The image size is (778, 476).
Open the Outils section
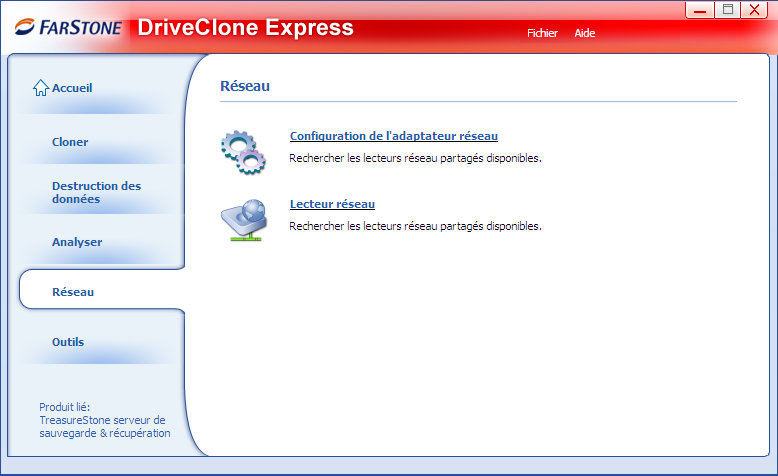click(68, 342)
